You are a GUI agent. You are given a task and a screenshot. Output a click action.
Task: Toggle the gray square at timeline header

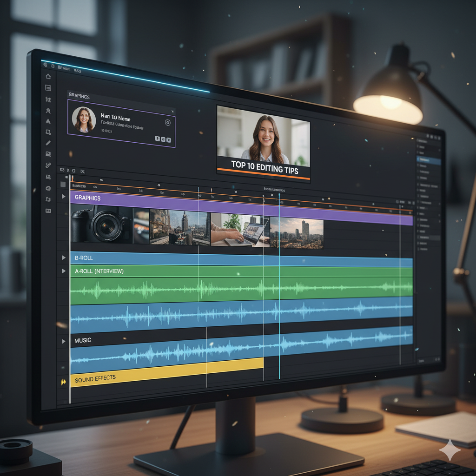pos(63,185)
